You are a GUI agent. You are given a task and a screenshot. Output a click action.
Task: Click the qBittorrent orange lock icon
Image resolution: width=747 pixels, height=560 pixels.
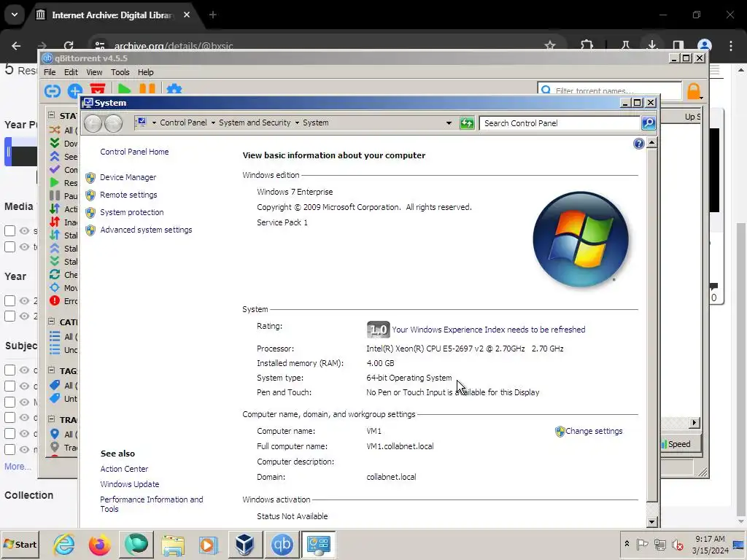694,91
